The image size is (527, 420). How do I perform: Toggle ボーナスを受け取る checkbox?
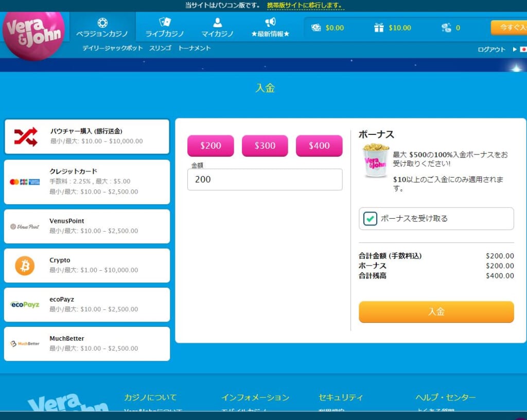tap(370, 219)
